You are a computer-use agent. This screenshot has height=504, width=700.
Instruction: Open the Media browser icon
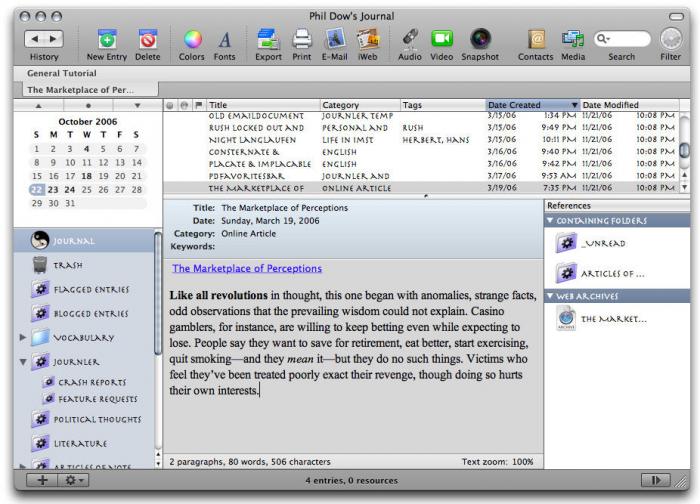click(573, 39)
